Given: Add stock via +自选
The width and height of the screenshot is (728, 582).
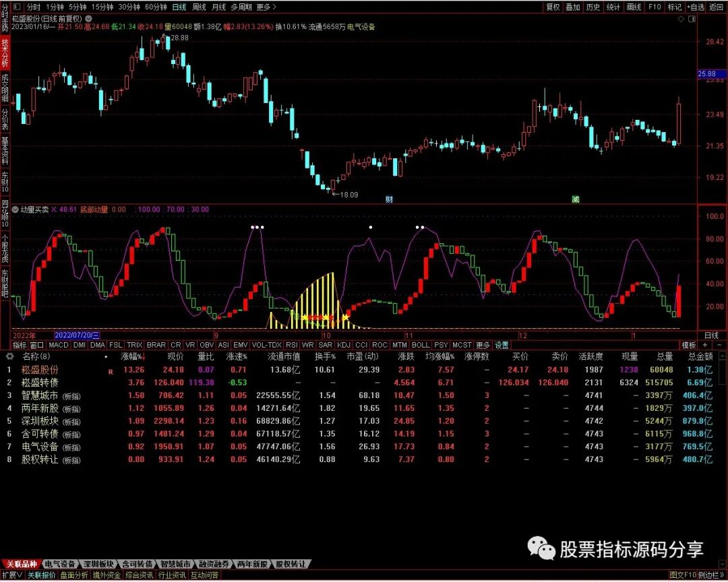Looking at the screenshot, I should coord(696,7).
